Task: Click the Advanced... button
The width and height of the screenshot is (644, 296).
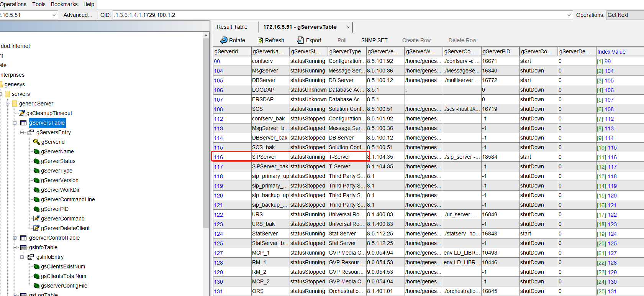Action: point(78,15)
